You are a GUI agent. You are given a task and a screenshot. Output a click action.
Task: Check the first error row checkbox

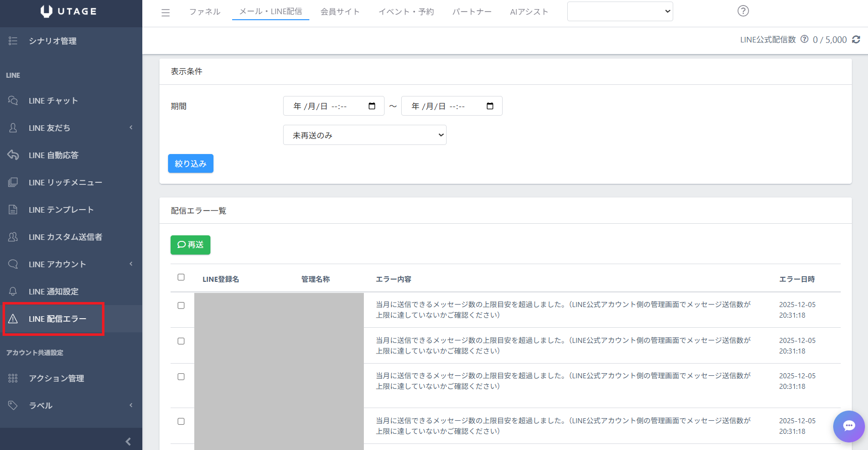pos(181,306)
